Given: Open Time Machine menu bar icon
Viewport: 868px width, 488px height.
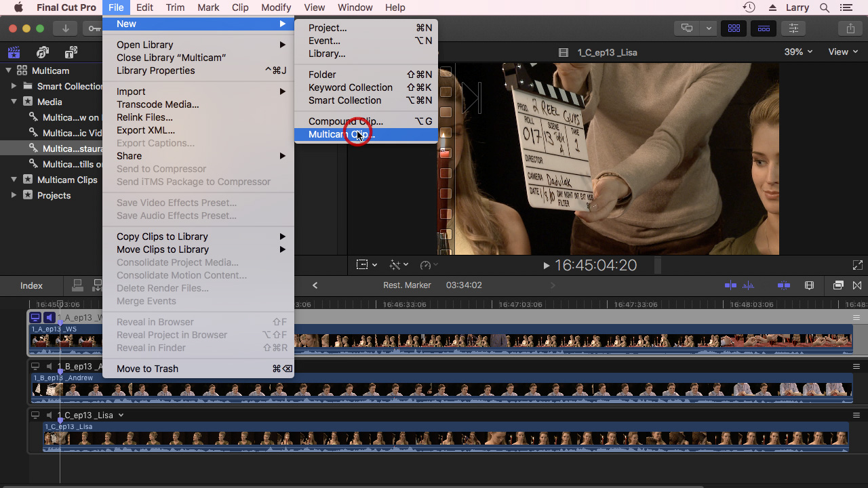Looking at the screenshot, I should 749,7.
